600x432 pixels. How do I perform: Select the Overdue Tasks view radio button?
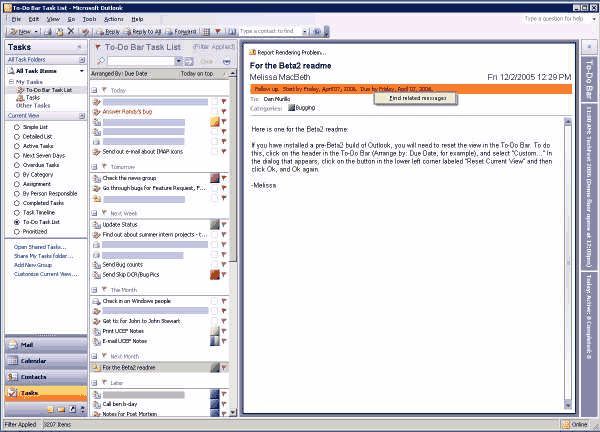[x=16, y=165]
